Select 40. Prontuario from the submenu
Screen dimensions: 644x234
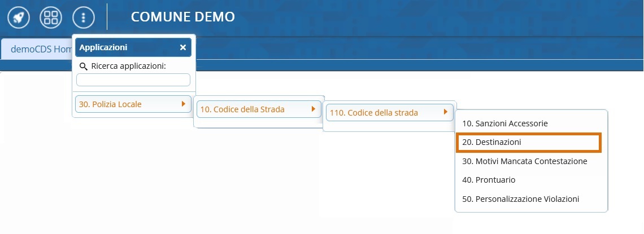(x=489, y=180)
